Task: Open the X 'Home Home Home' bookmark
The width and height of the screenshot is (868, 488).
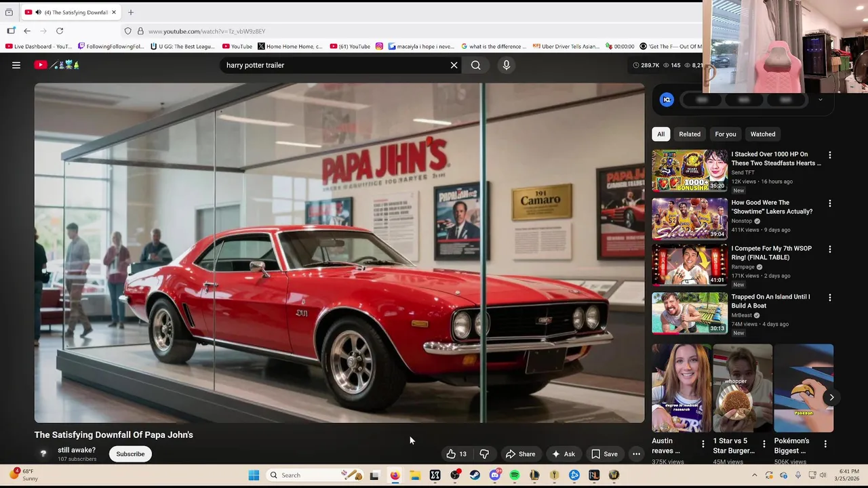Action: pyautogui.click(x=290, y=47)
